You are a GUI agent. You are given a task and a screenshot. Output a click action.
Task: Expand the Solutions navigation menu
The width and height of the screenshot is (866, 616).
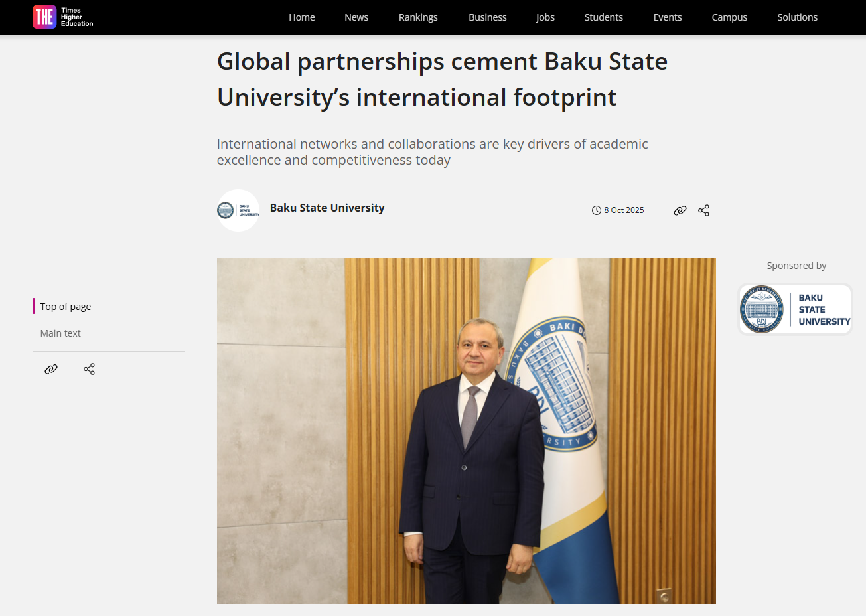(797, 17)
